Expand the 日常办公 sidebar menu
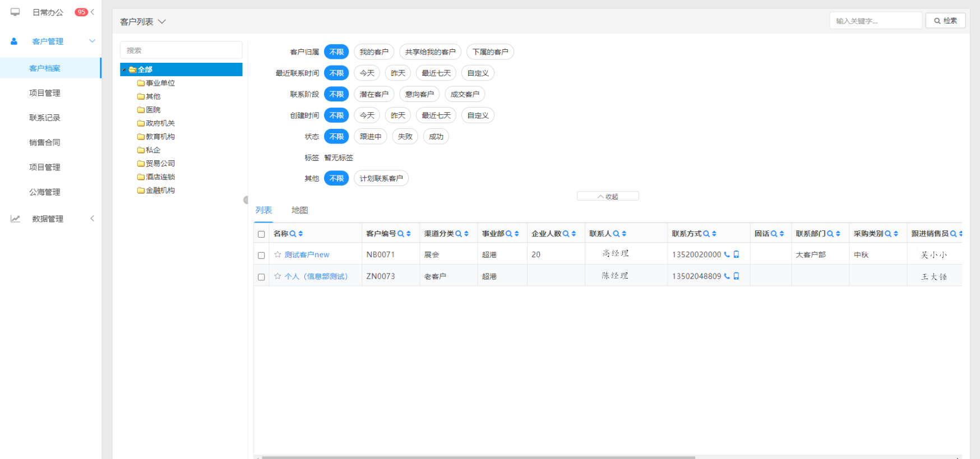Image resolution: width=980 pixels, height=459 pixels. pos(93,12)
